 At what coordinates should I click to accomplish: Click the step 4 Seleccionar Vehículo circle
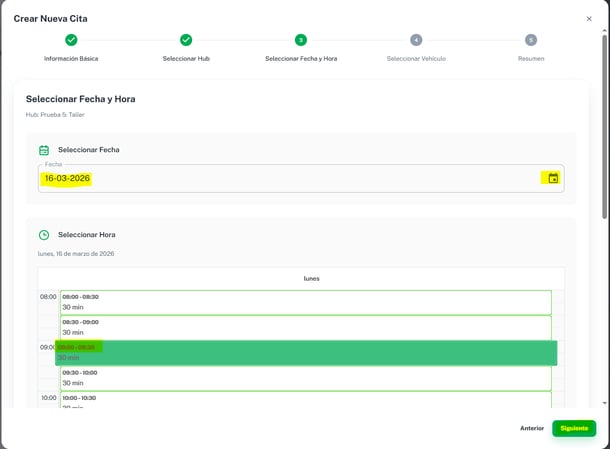pos(416,40)
